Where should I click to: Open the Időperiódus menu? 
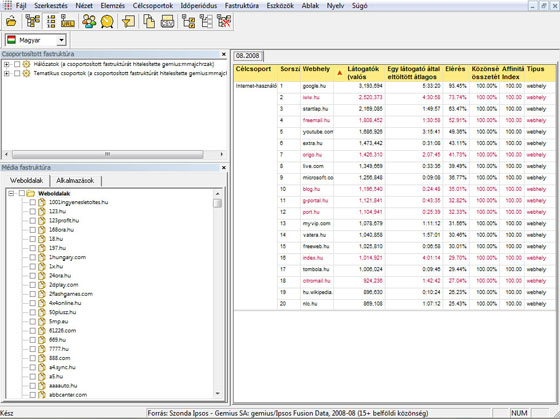point(199,5)
